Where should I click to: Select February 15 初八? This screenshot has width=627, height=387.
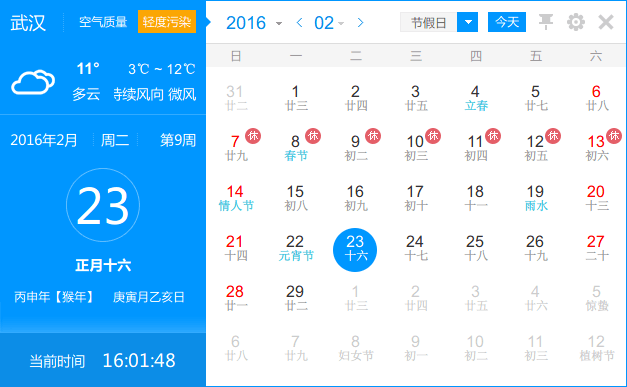pos(296,198)
